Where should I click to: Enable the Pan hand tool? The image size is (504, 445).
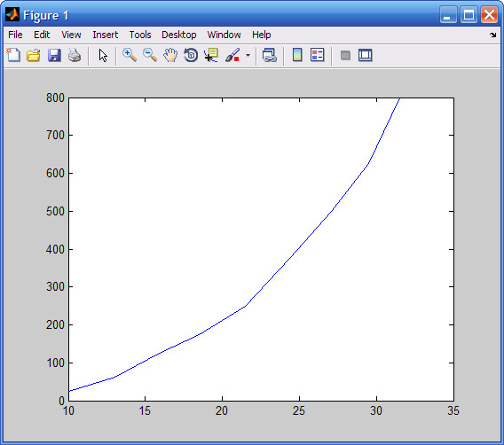click(170, 55)
